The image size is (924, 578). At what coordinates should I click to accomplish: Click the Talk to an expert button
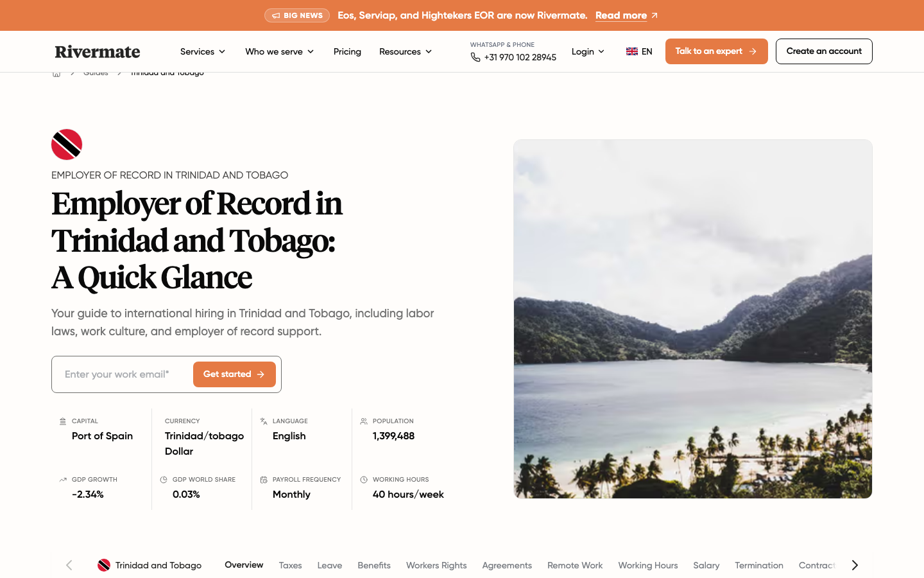pos(717,51)
